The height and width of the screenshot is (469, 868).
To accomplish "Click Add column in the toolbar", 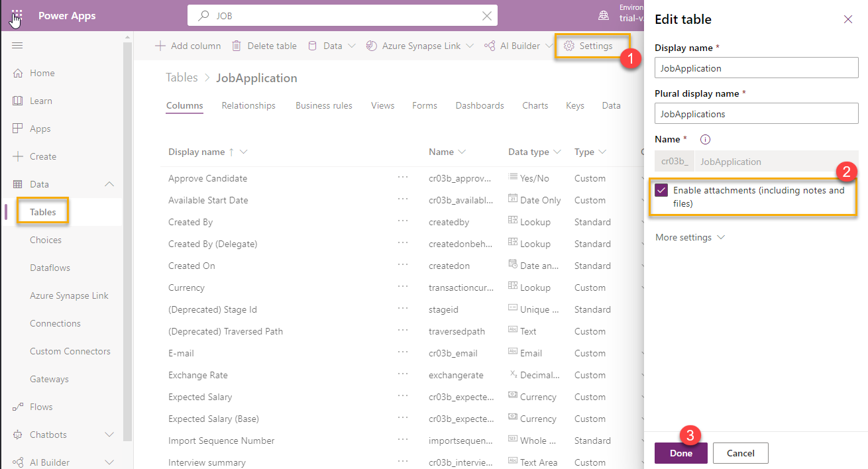I will pos(188,46).
